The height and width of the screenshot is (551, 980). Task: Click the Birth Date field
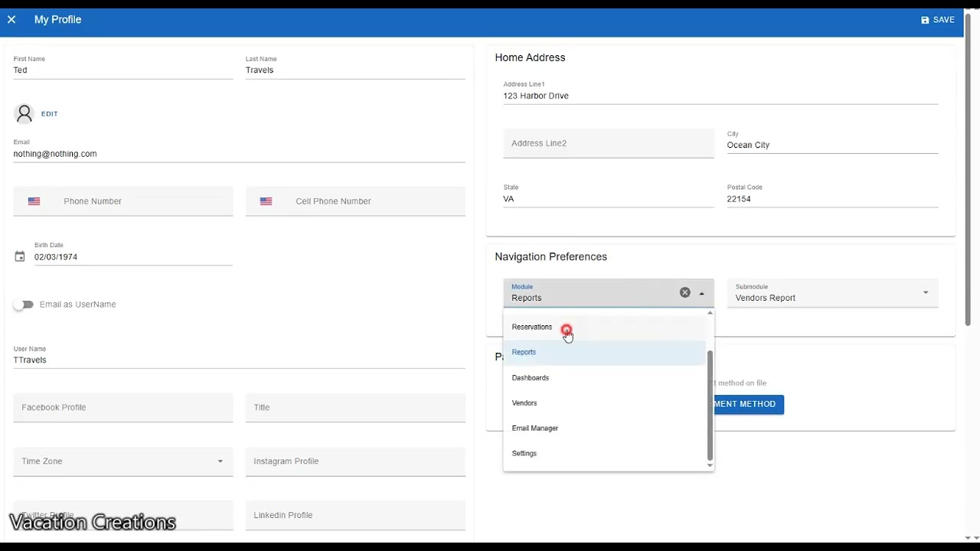[x=133, y=253]
